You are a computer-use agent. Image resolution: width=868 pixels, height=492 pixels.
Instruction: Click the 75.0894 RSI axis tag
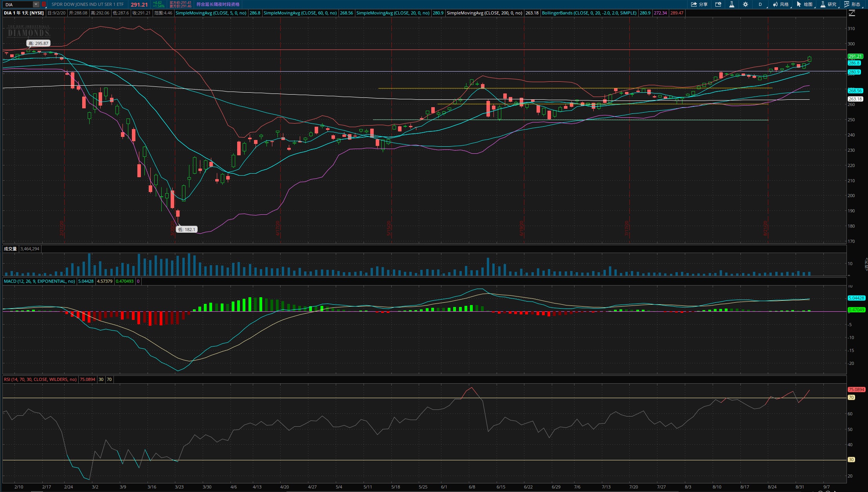pos(856,390)
